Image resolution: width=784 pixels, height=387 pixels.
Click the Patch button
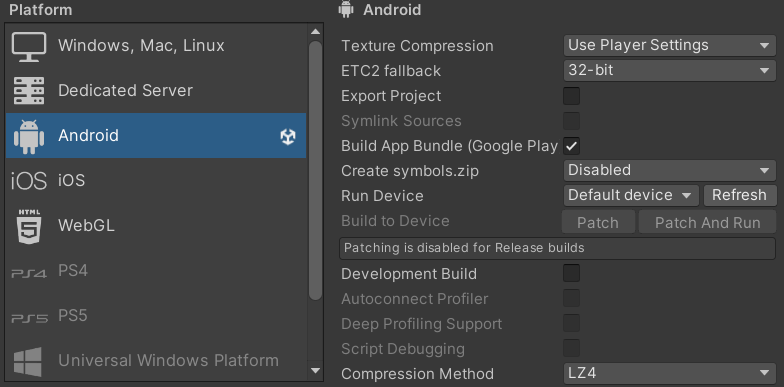coord(598,222)
